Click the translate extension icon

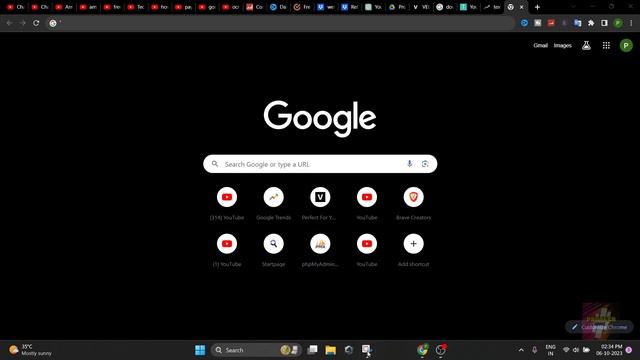point(578,23)
